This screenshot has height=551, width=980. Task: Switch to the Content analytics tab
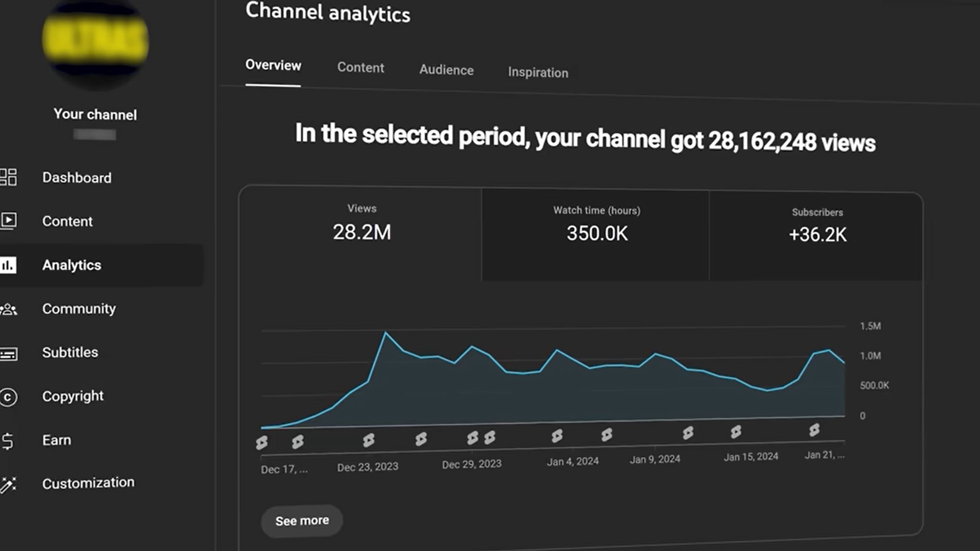click(361, 68)
